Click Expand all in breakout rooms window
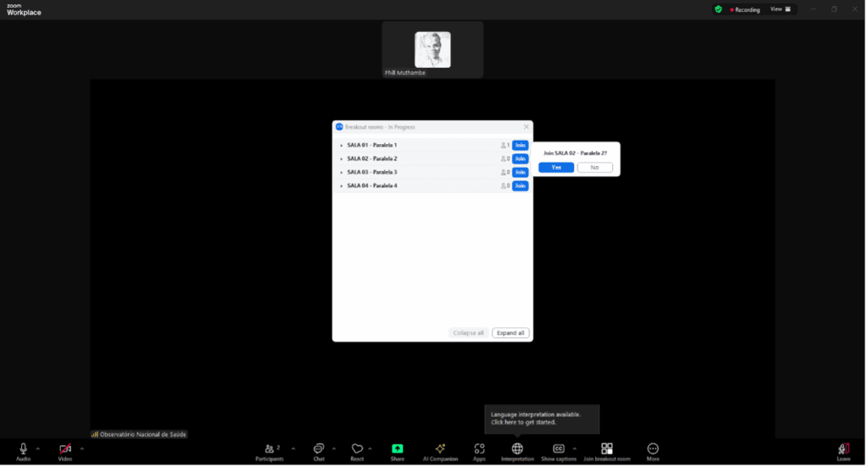The width and height of the screenshot is (868, 467). point(511,333)
